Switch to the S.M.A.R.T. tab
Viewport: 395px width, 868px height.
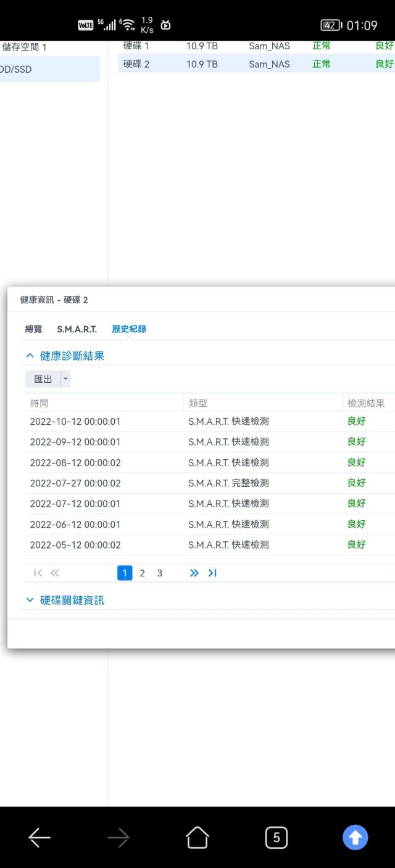77,329
